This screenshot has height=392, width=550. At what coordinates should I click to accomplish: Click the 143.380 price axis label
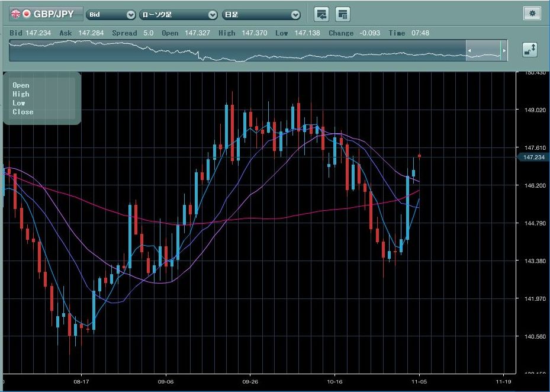click(x=535, y=261)
